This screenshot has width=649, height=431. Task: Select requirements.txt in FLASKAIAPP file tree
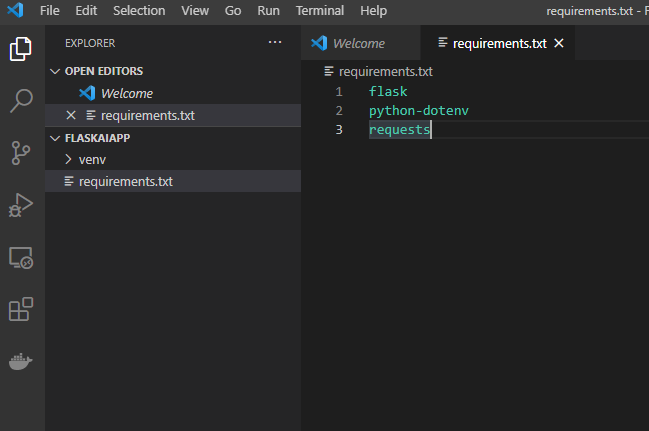coord(125,181)
